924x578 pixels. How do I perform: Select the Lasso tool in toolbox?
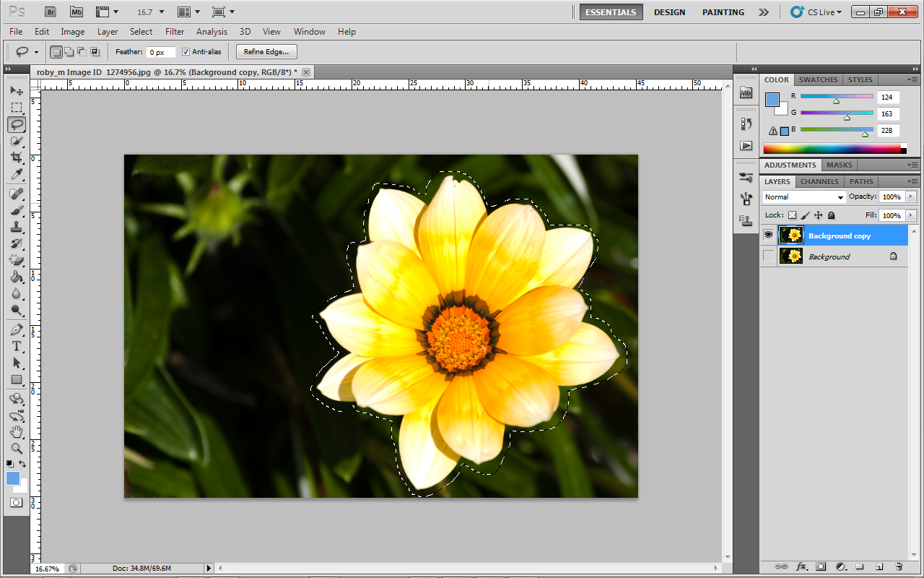coord(17,124)
